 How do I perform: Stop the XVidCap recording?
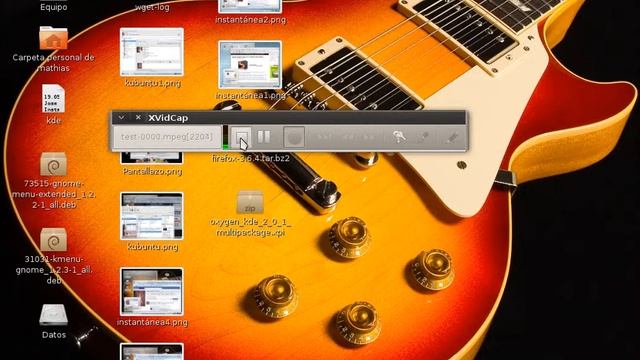tap(241, 136)
